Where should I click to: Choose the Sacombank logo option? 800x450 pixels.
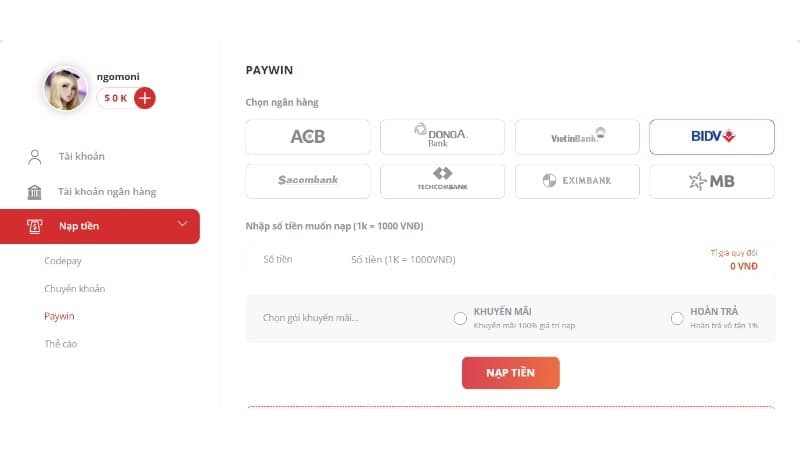(x=307, y=181)
